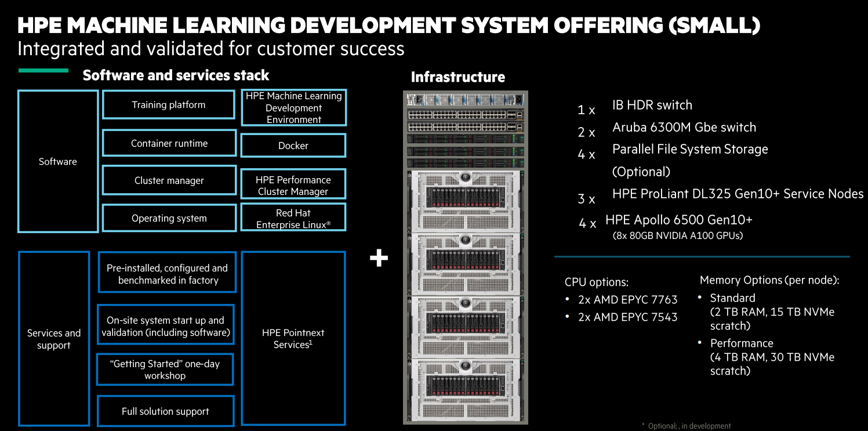Select the Performance memory option bullet

[742, 343]
